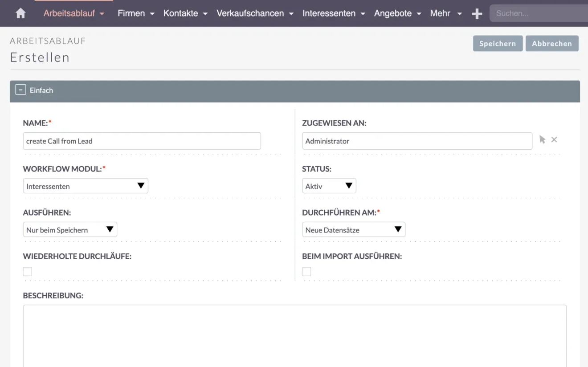Collapse the Einfach section panel
This screenshot has width=588, height=367.
(20, 89)
